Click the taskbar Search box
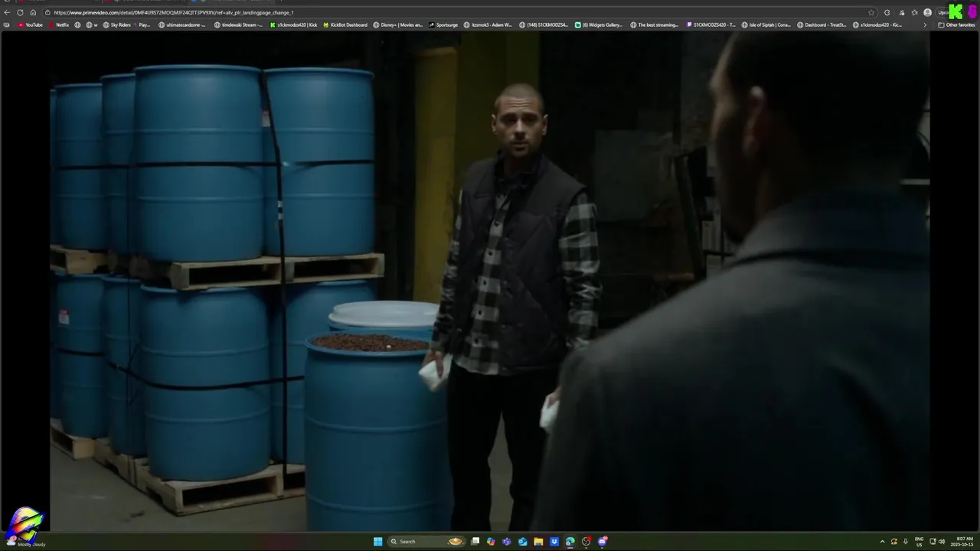Image resolution: width=980 pixels, height=551 pixels. [426, 542]
